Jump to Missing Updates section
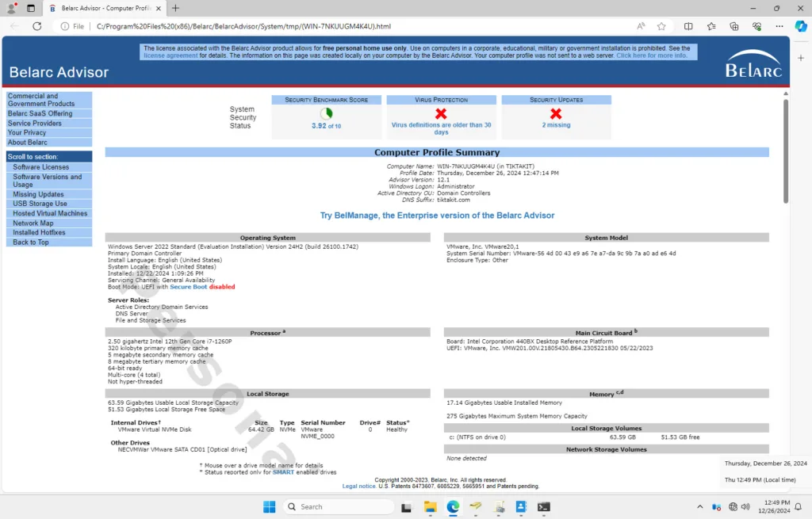The height and width of the screenshot is (519, 812). [x=49, y=194]
